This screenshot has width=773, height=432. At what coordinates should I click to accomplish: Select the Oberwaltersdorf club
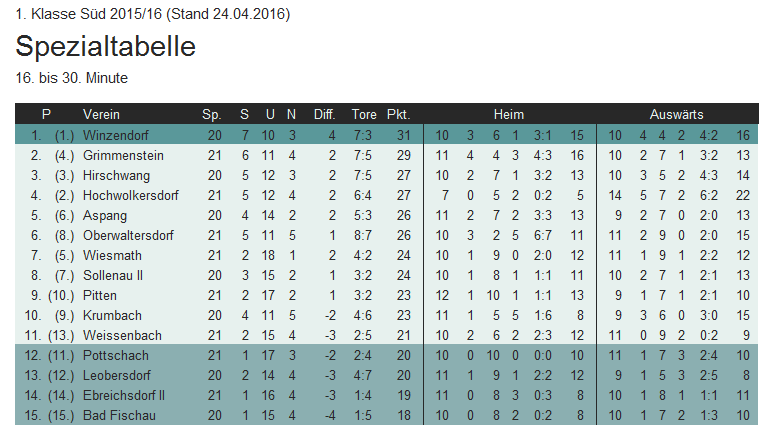point(128,235)
